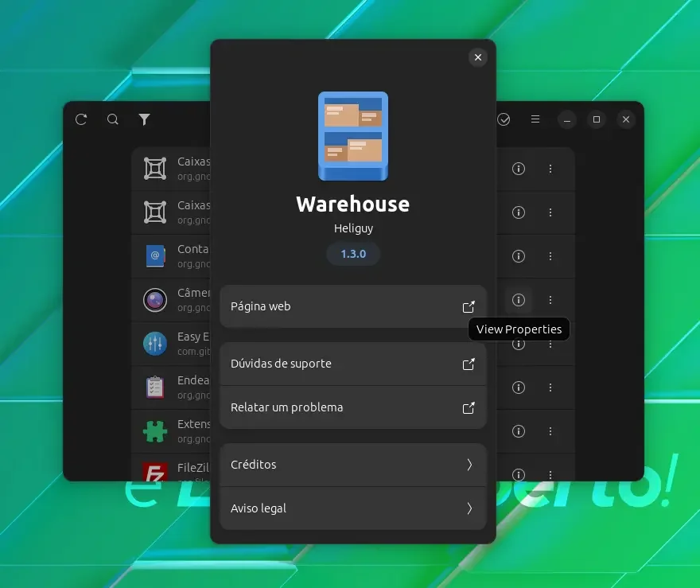The width and height of the screenshot is (700, 588).
Task: View properties of the Extens row
Action: pos(519,431)
